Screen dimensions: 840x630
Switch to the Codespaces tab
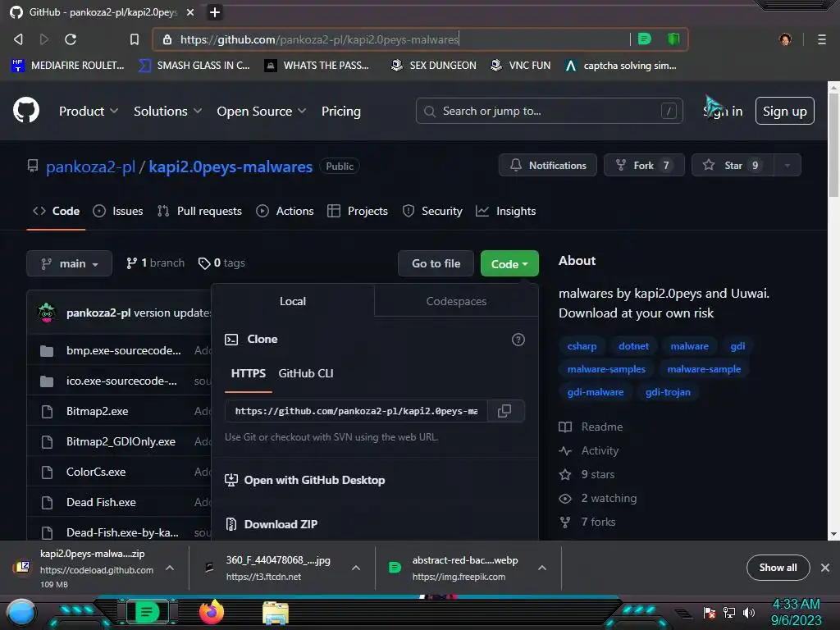pos(456,301)
